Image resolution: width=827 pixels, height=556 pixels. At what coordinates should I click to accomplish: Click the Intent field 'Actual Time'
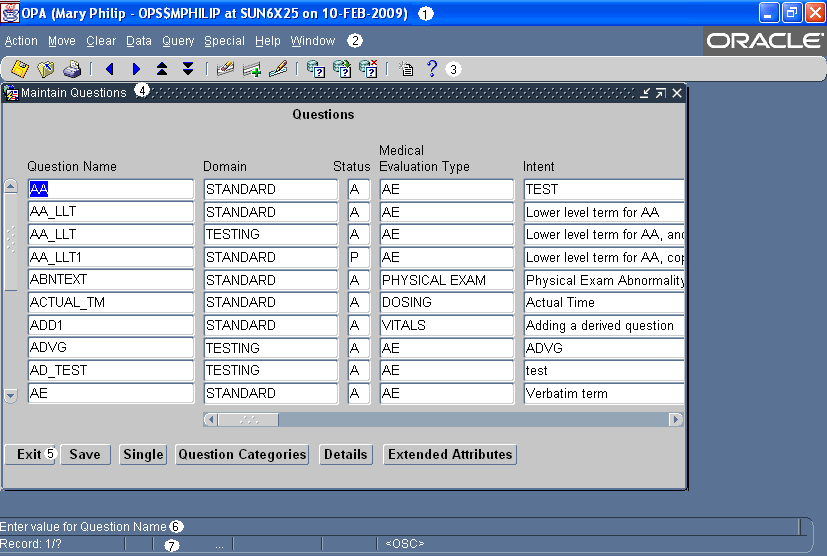(x=604, y=302)
